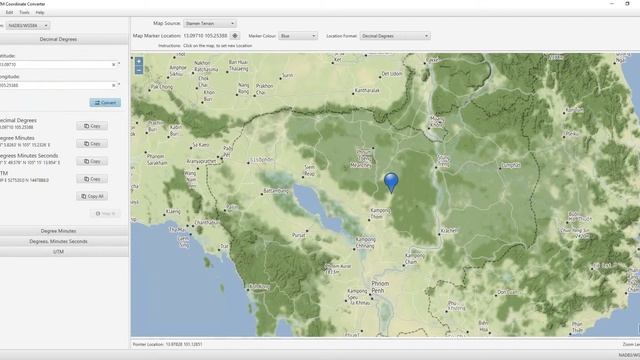Open the NAD83/WGS84 datum dropdown
The image size is (640, 360).
click(x=28, y=26)
